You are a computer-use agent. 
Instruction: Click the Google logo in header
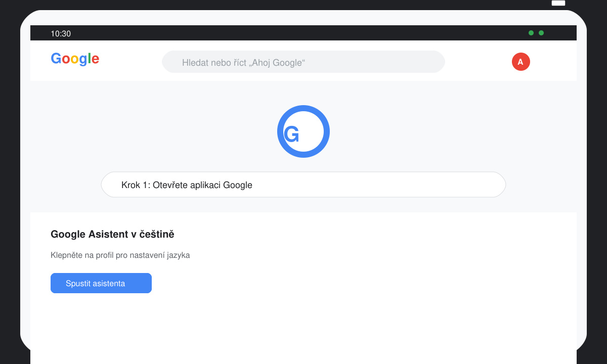[75, 60]
